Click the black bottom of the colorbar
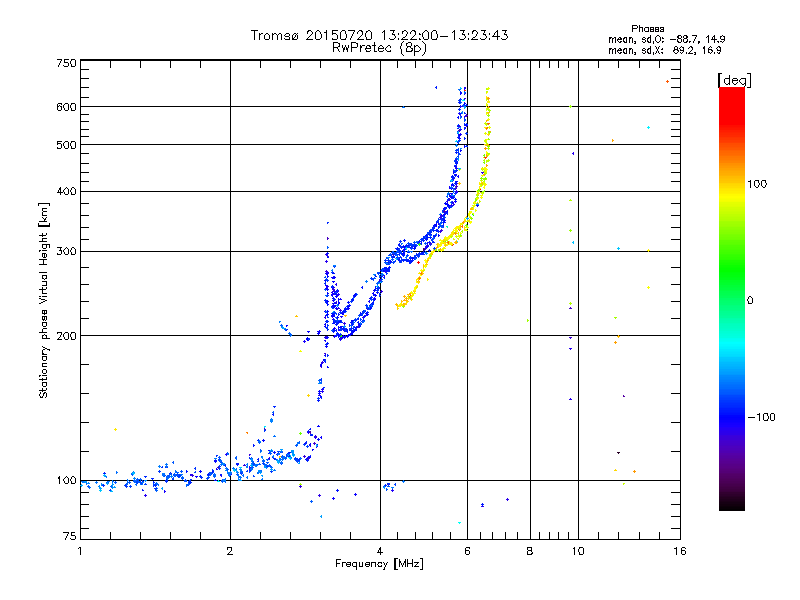The height and width of the screenshot is (600, 800). point(732,503)
